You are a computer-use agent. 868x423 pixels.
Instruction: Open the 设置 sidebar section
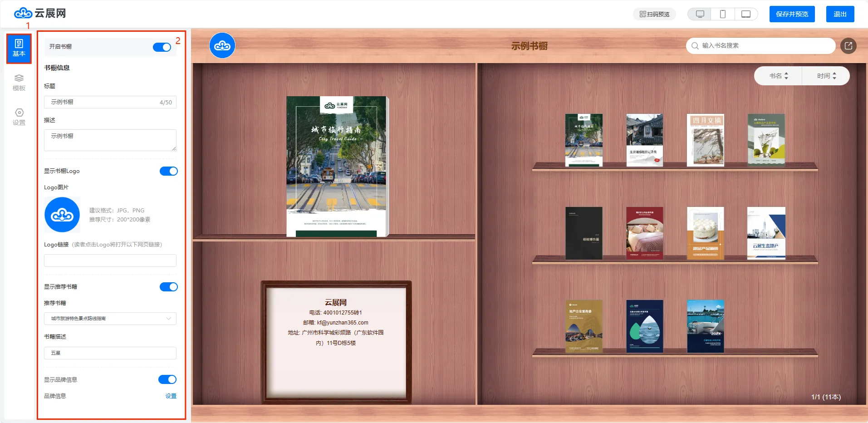coord(19,117)
